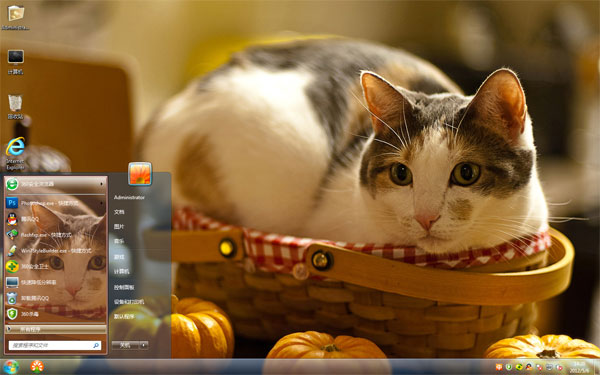Click the network monitor tray icon
This screenshot has width=600, height=375.
(549, 367)
